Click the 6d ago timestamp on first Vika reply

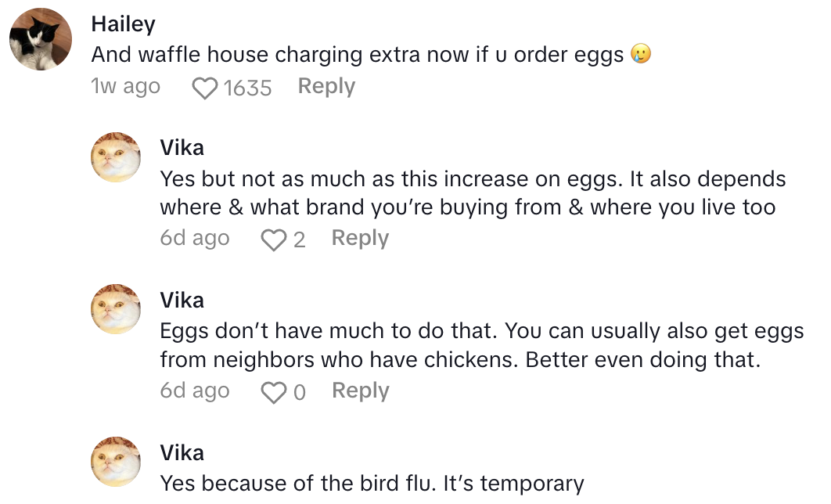[x=195, y=238]
